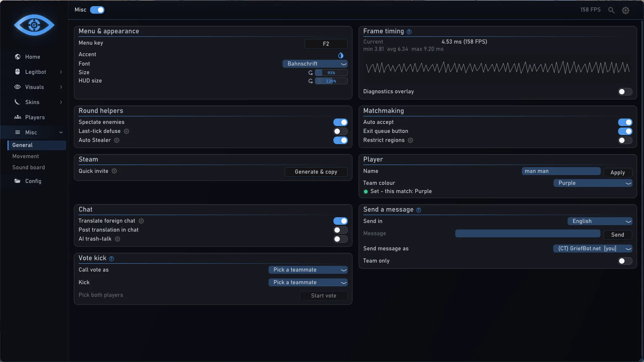Screen dimensions: 644x362
Task: Open Quick invite settings gear
Action: (x=114, y=171)
